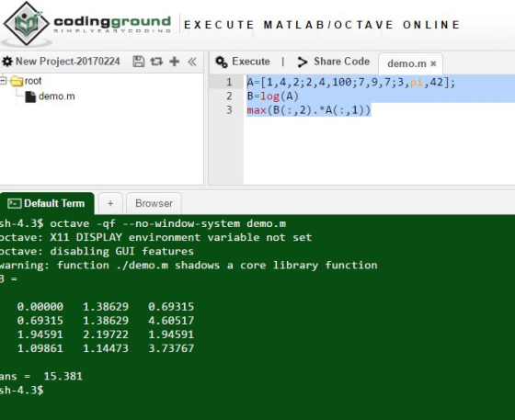Click the terminal command octave -qf line
The width and height of the screenshot is (515, 420).
click(143, 223)
